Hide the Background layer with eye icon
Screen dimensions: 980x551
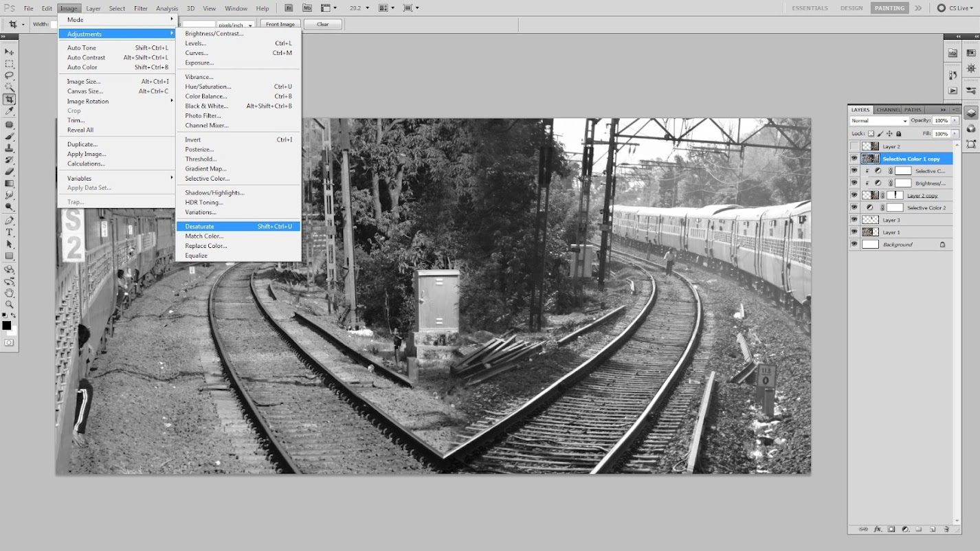[854, 245]
